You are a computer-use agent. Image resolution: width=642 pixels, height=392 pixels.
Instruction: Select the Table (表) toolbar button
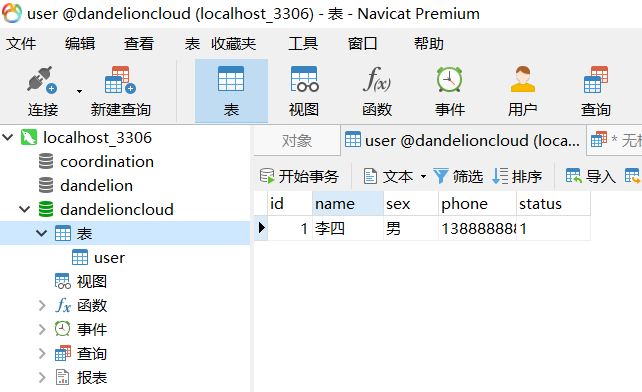click(x=231, y=91)
